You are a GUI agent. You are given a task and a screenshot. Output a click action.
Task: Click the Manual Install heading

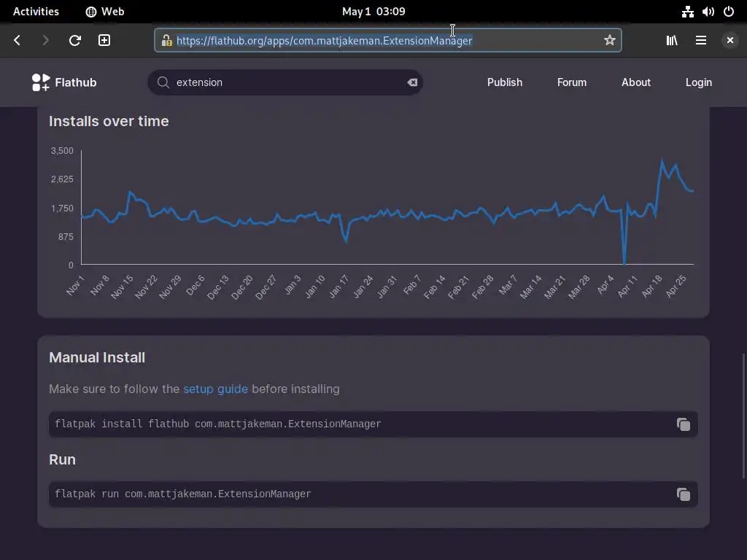pos(97,357)
